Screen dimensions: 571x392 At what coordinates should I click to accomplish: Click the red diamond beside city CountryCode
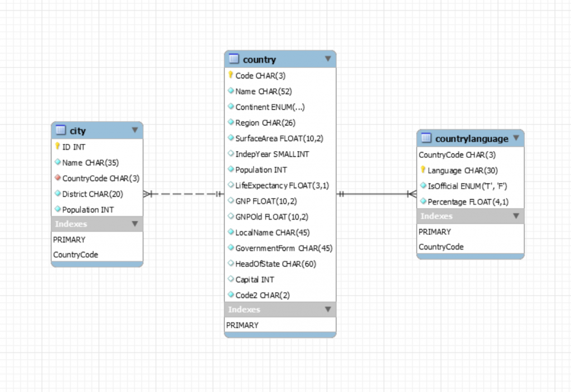[x=57, y=178]
